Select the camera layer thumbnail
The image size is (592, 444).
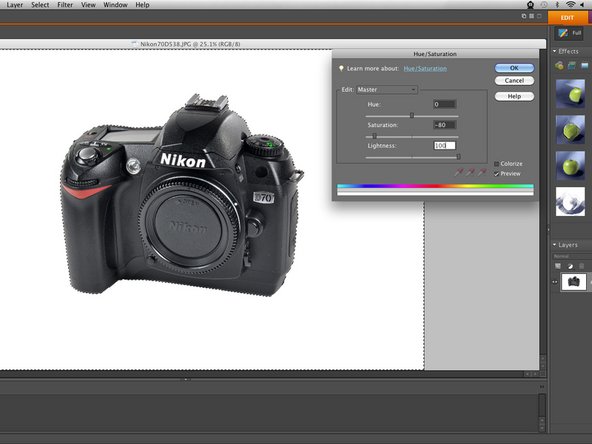tap(574, 282)
